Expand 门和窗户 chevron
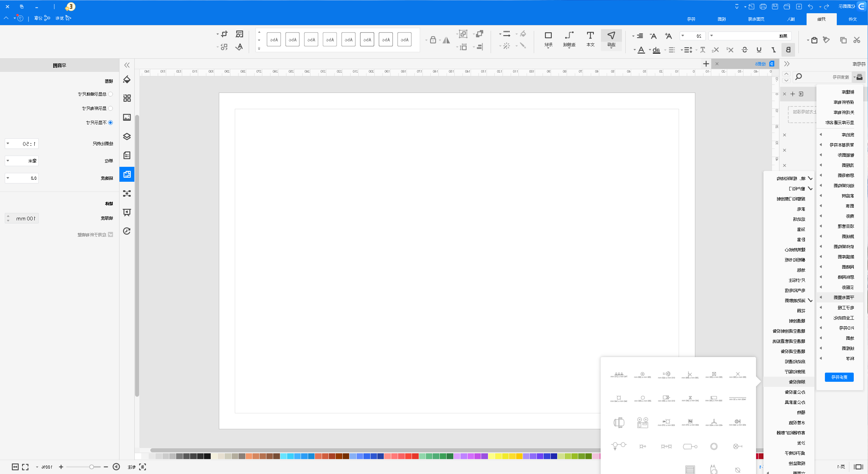The height and width of the screenshot is (474, 868). pos(810,189)
